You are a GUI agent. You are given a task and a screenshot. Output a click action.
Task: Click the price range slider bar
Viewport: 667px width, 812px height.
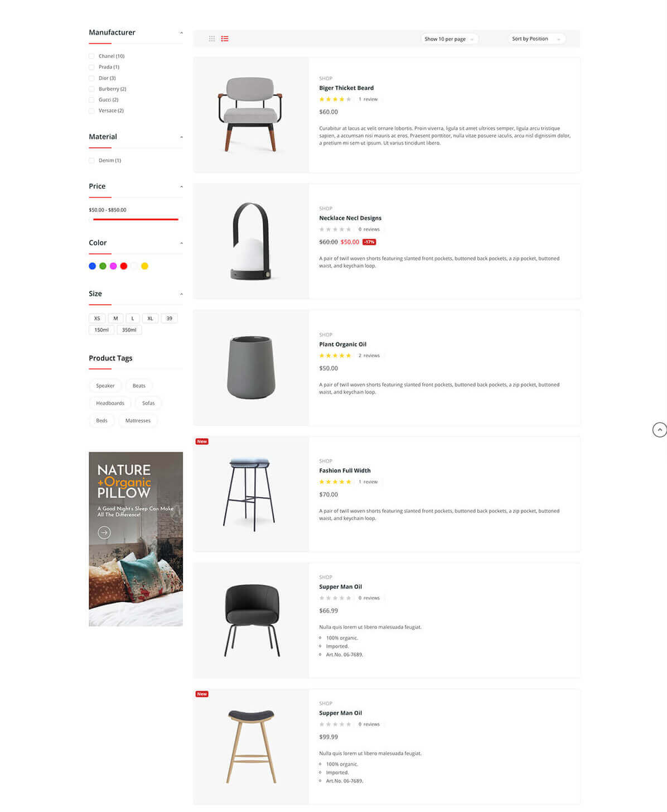tap(136, 219)
